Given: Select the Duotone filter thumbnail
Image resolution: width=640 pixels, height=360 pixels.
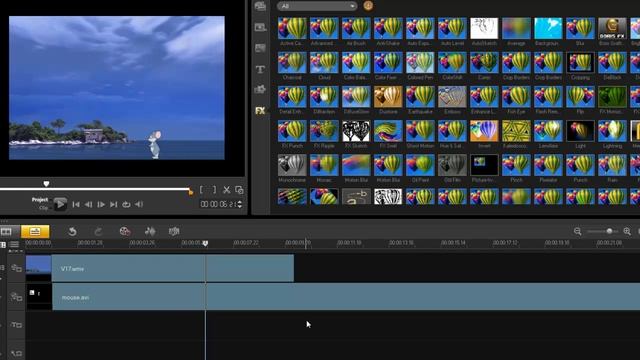Looking at the screenshot, I should tap(388, 97).
